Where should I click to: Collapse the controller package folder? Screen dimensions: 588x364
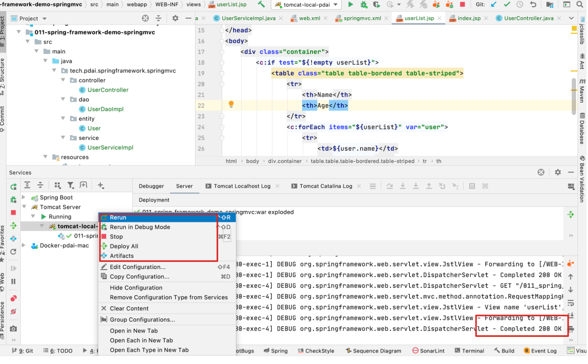click(63, 80)
